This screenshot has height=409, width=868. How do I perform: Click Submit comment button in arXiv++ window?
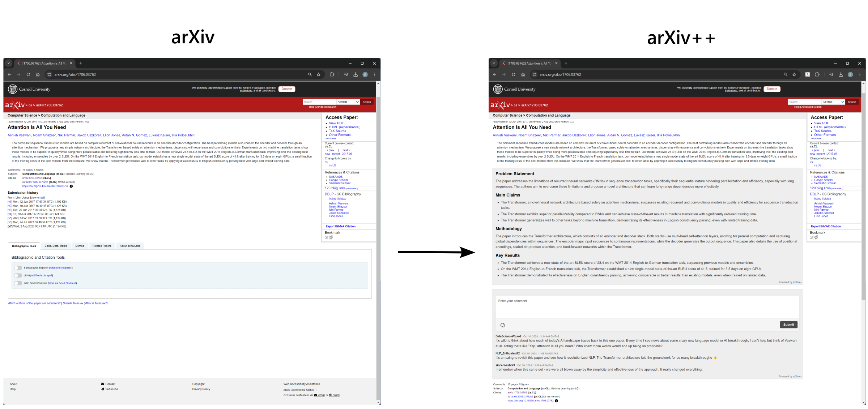tap(788, 325)
